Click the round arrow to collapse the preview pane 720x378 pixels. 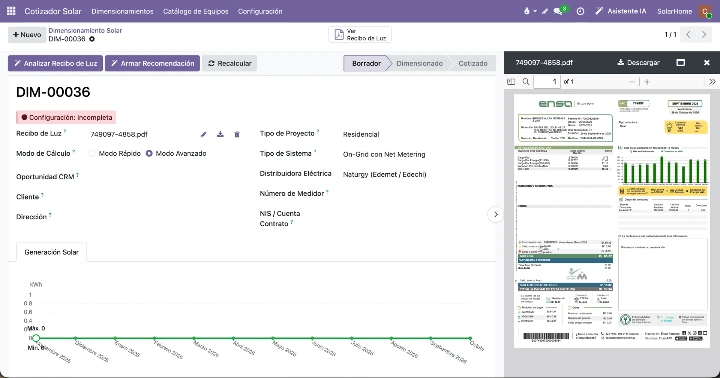point(495,214)
